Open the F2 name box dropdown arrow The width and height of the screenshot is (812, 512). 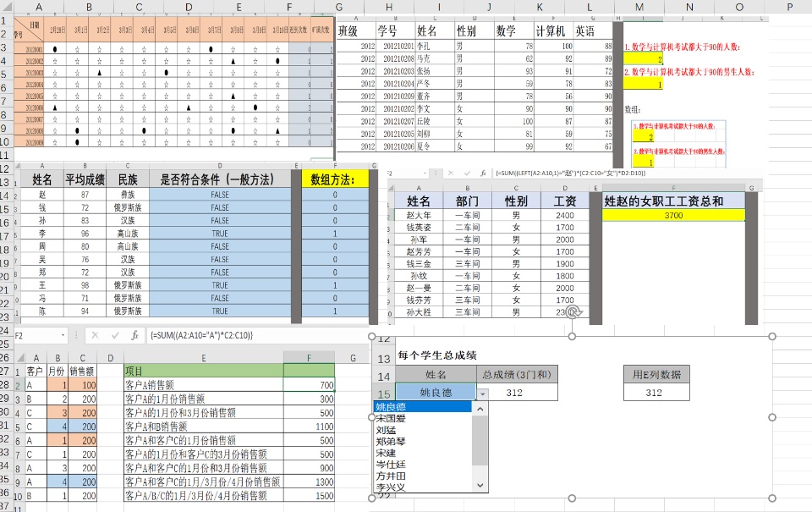tap(63, 335)
